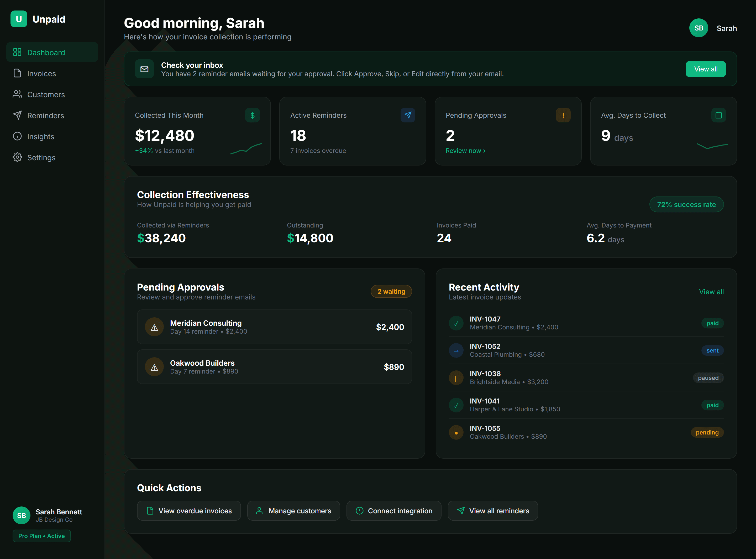Click the Pro Plan Active badge
The height and width of the screenshot is (559, 756).
click(x=41, y=536)
